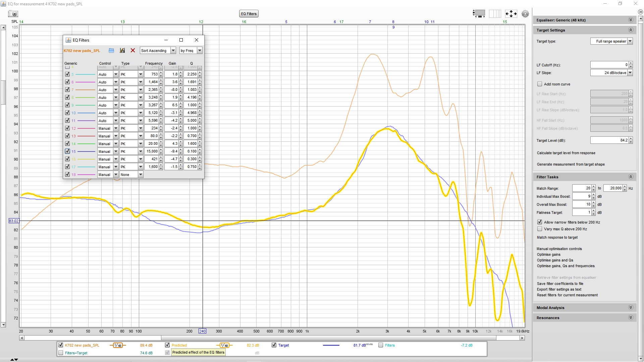Increase LF Cutoff spinner
This screenshot has width=644, height=362.
pyautogui.click(x=631, y=63)
